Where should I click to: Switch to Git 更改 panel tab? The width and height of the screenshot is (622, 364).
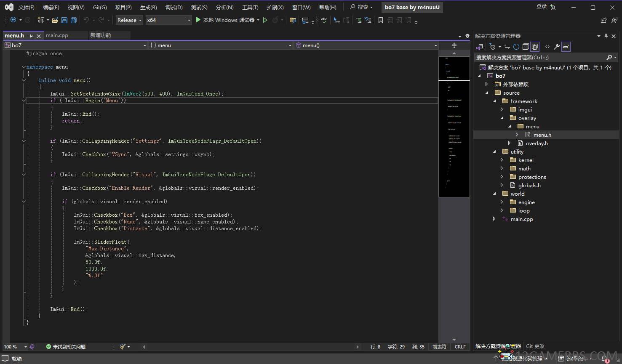pyautogui.click(x=535, y=346)
